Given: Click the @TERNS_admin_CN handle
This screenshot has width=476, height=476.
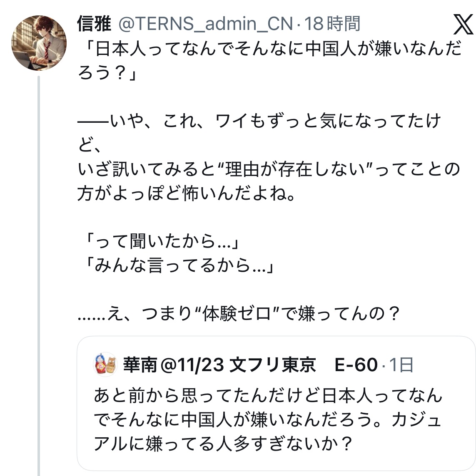Looking at the screenshot, I should click(206, 24).
